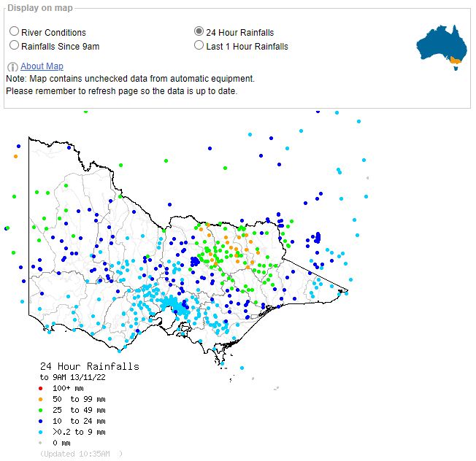Click Victoria highlighted on Australia mini map
Screen dimensions: 476x461
tap(455, 61)
